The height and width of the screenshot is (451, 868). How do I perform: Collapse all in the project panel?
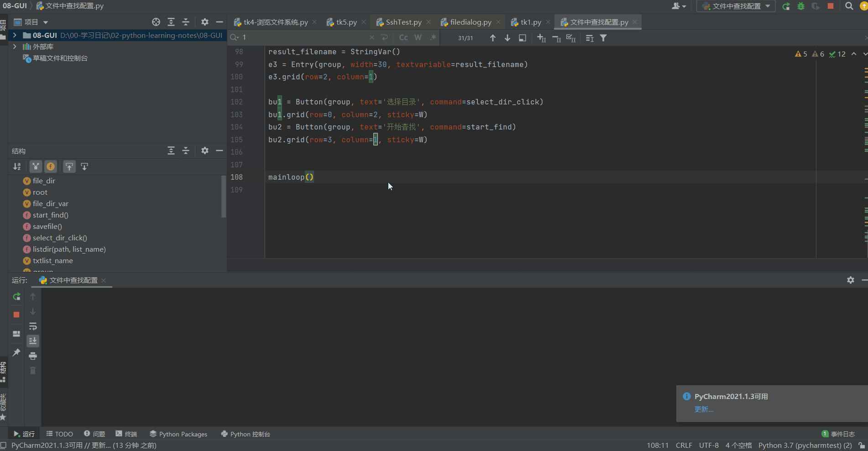(x=186, y=22)
